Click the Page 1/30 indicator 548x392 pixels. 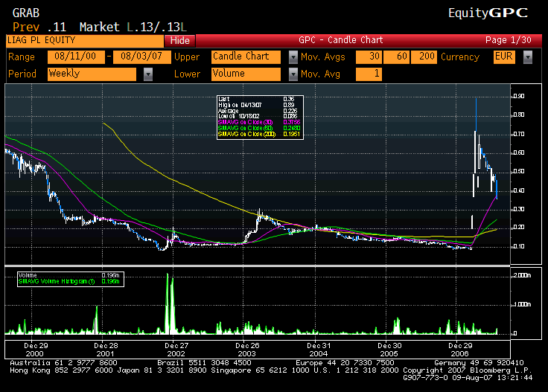click(508, 40)
